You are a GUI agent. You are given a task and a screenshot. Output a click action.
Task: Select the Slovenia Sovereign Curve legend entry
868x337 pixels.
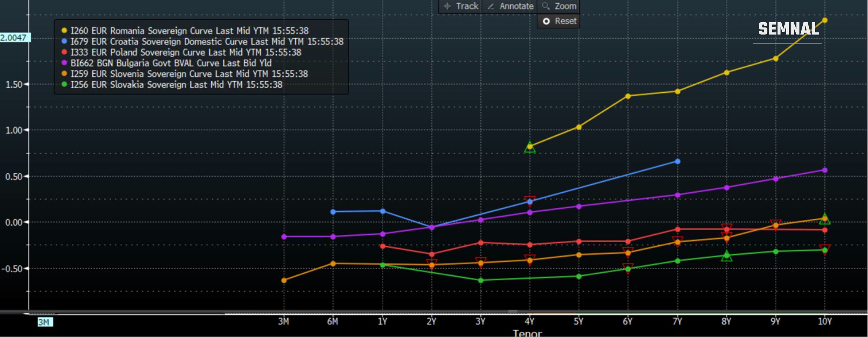click(185, 74)
